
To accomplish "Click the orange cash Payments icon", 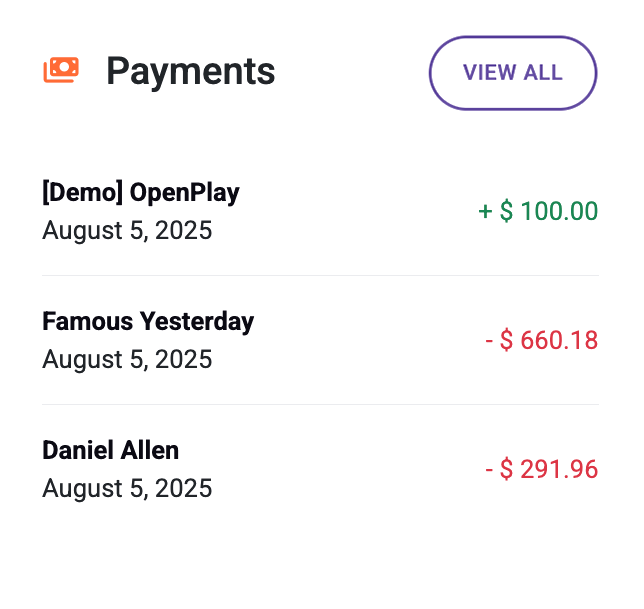I will click(61, 70).
